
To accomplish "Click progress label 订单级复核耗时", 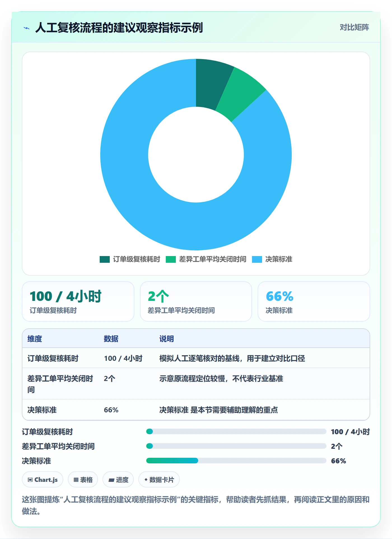I will pos(47,432).
